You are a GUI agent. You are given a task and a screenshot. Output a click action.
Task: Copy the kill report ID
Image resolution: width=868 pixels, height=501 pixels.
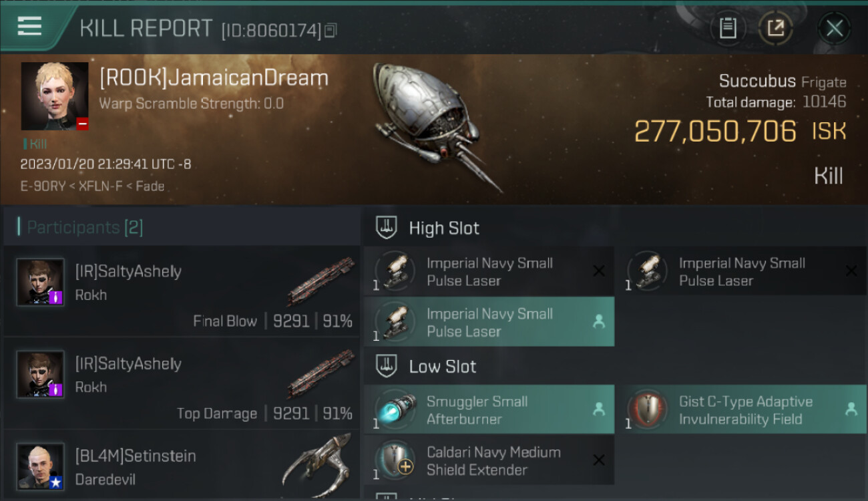click(x=331, y=30)
